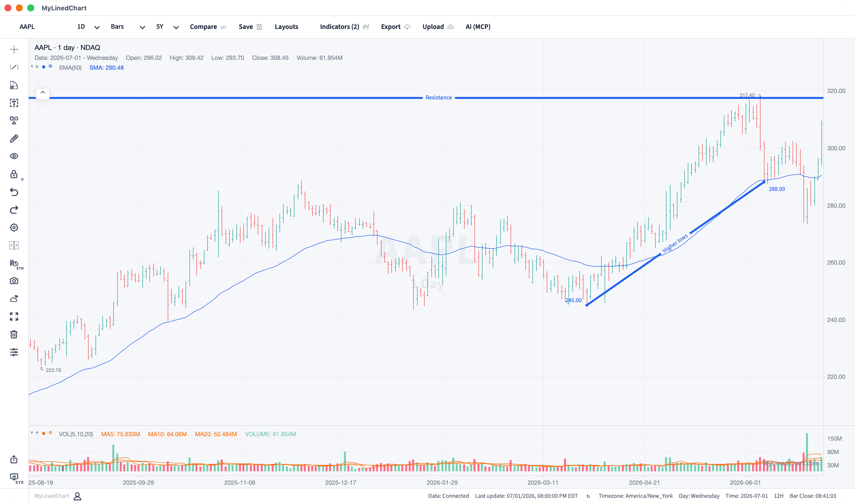Click the refresh icon in status bar
This screenshot has height=504, width=855.
pyautogui.click(x=588, y=496)
